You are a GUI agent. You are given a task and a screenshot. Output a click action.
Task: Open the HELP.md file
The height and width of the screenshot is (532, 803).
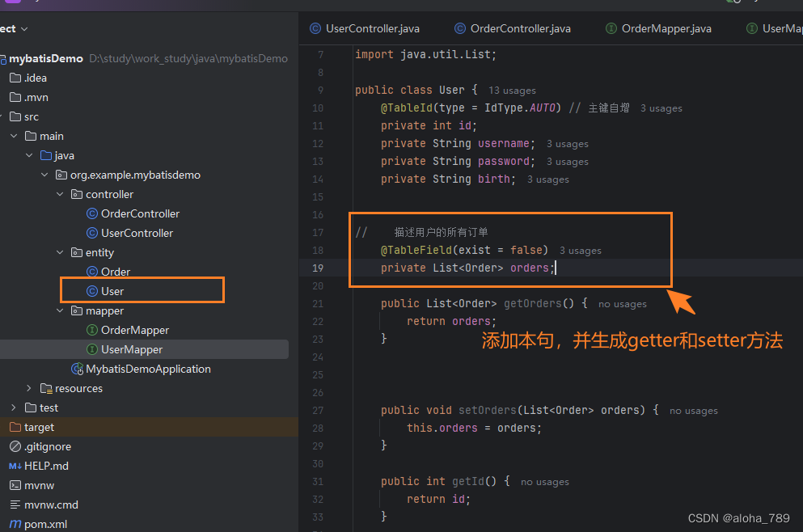click(x=46, y=466)
